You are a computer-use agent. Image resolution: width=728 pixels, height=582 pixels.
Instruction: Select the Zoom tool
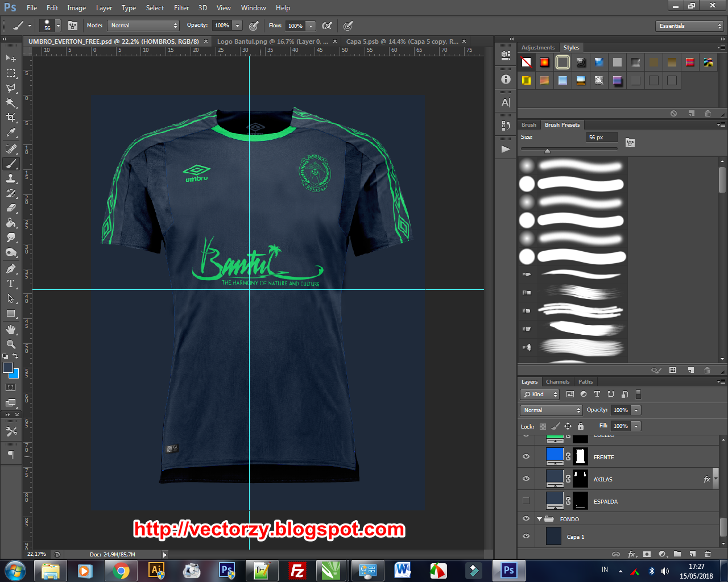coord(11,344)
